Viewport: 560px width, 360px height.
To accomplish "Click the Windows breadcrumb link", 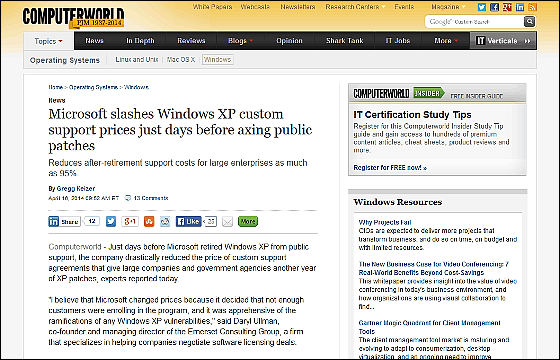I will (136, 87).
